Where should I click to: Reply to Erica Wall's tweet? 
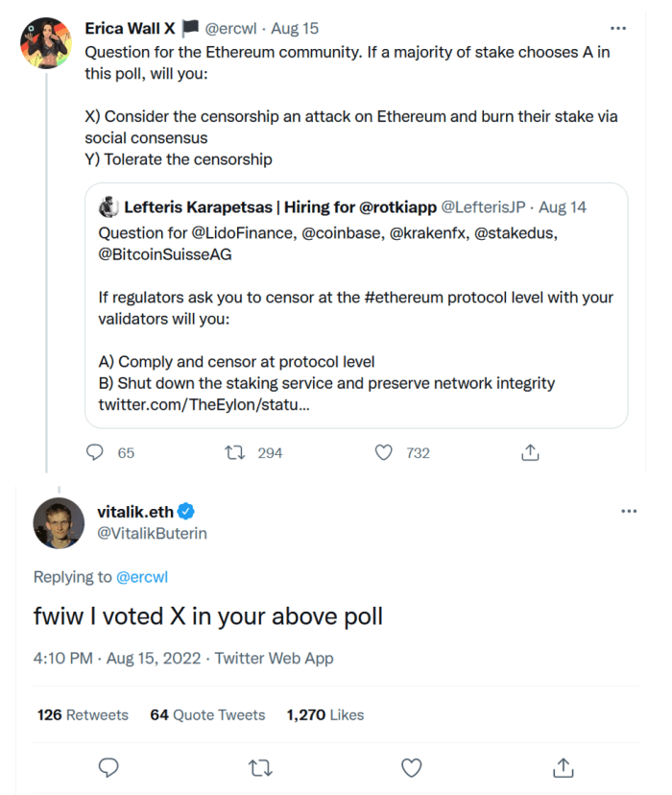pos(95,452)
